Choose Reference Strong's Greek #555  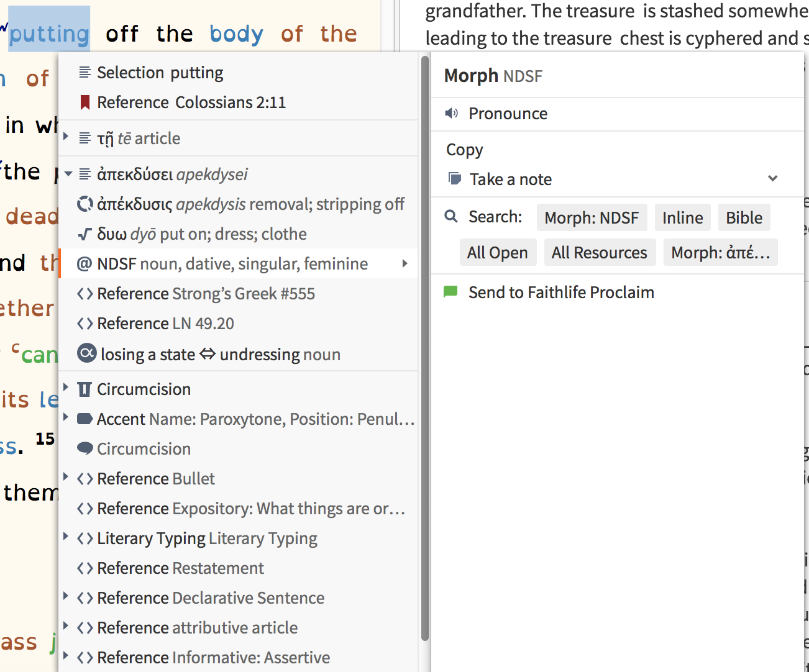206,294
